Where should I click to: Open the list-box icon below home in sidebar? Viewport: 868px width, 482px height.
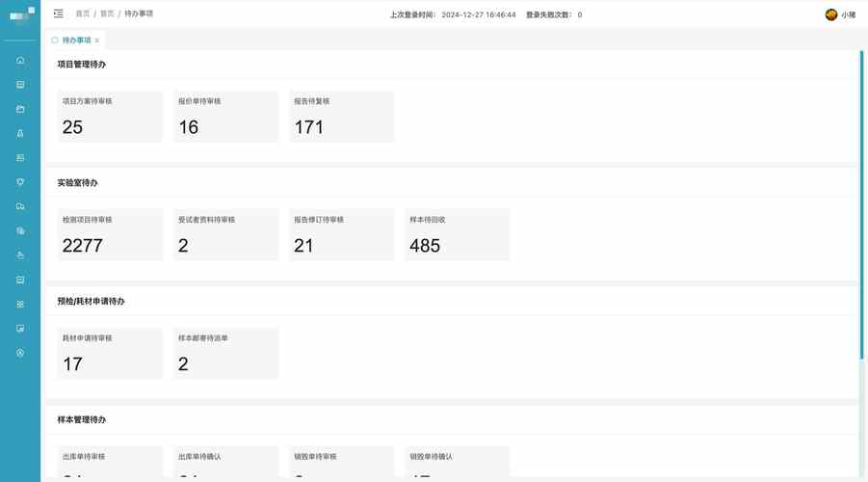coord(20,84)
